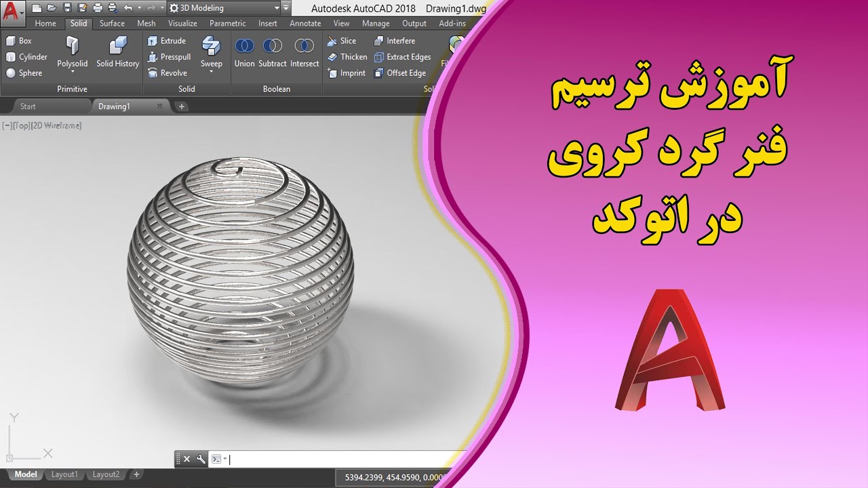Click the Primitive panel title
Screen dimensions: 868x488
[x=72, y=89]
